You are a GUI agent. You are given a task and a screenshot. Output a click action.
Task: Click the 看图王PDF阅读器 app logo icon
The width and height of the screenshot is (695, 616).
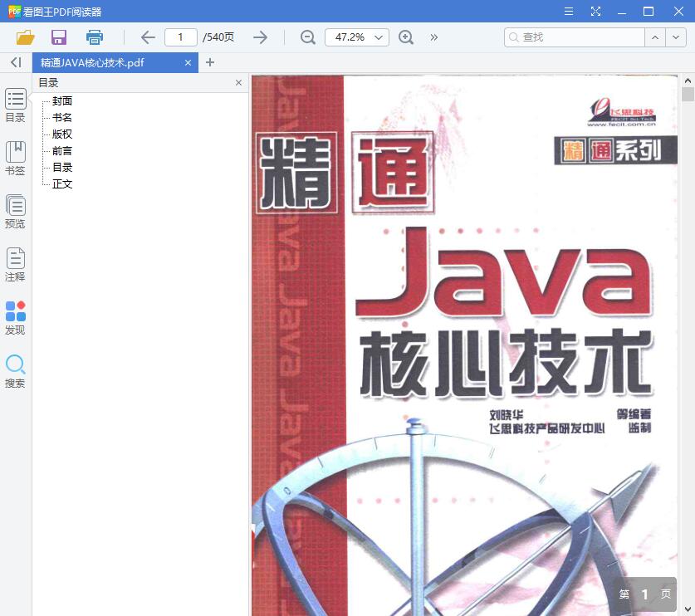pyautogui.click(x=14, y=12)
